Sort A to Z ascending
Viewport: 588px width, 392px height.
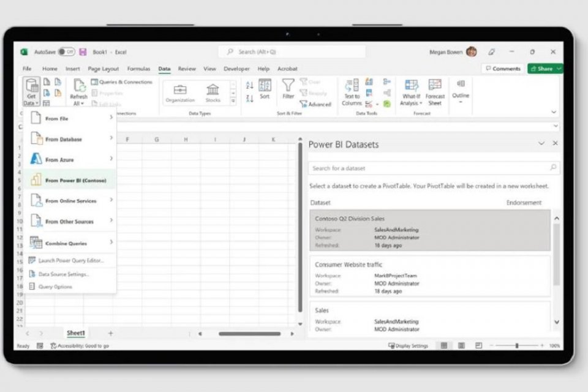pyautogui.click(x=250, y=85)
